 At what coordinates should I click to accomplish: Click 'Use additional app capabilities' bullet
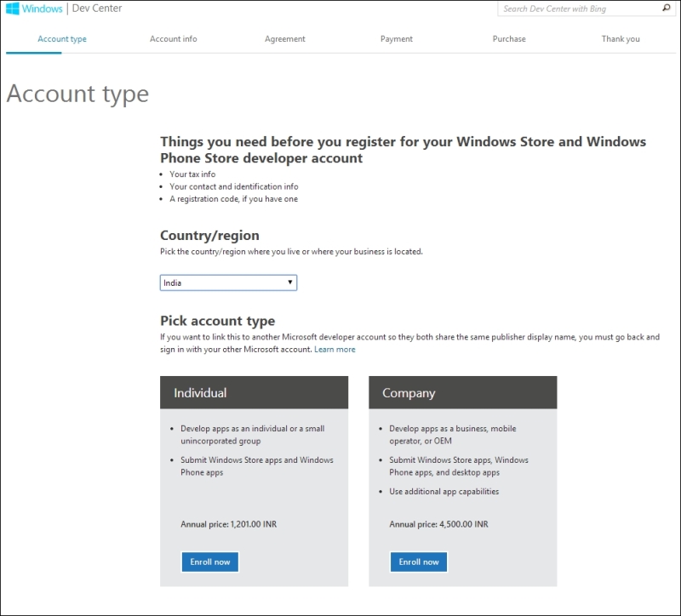444,492
